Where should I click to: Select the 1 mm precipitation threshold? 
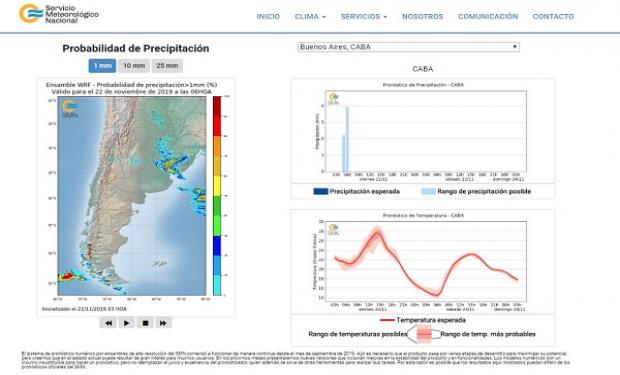102,66
